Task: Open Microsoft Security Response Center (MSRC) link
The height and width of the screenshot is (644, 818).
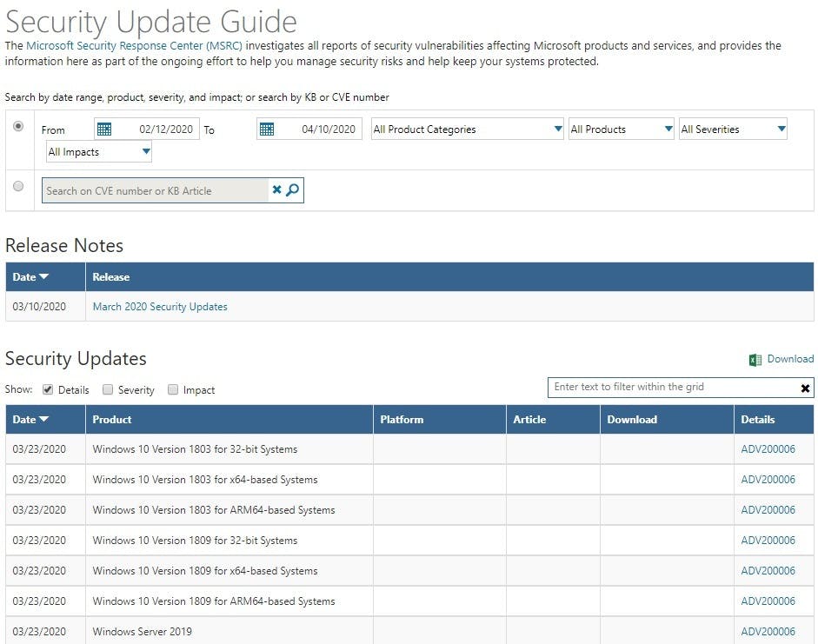Action: 134,45
